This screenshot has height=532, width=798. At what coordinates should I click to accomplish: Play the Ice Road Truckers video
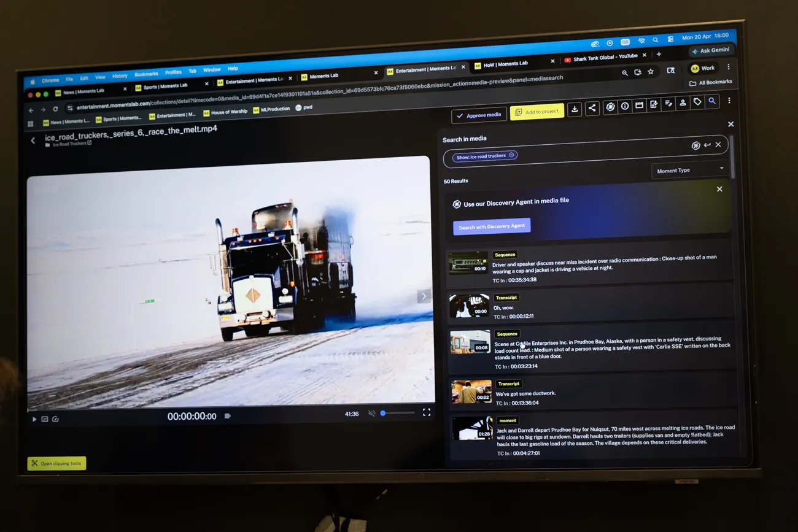pos(34,419)
